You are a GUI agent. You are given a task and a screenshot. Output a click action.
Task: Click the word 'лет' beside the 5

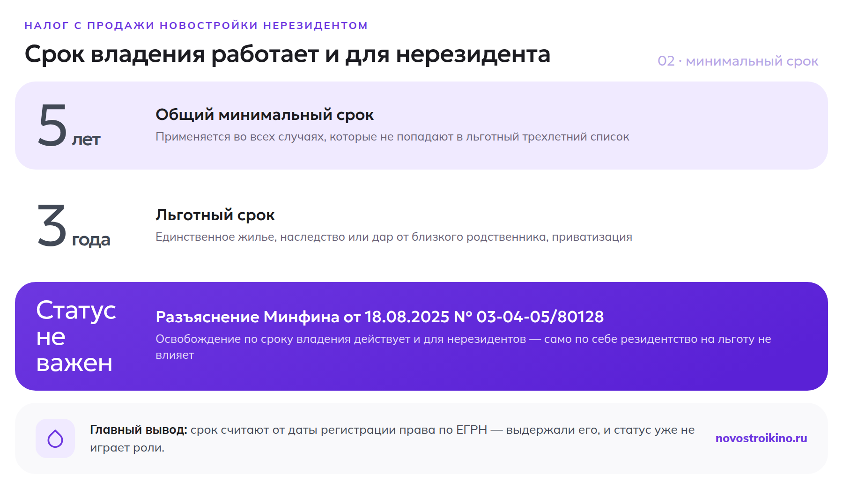[x=86, y=140]
